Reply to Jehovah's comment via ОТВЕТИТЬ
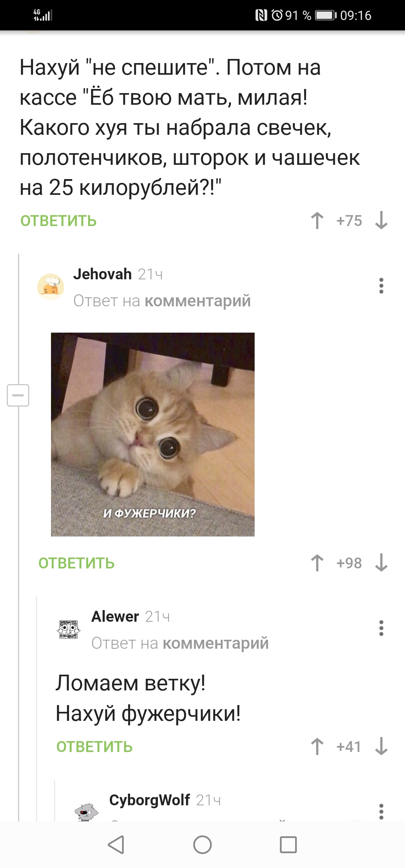The image size is (405, 868). (76, 564)
